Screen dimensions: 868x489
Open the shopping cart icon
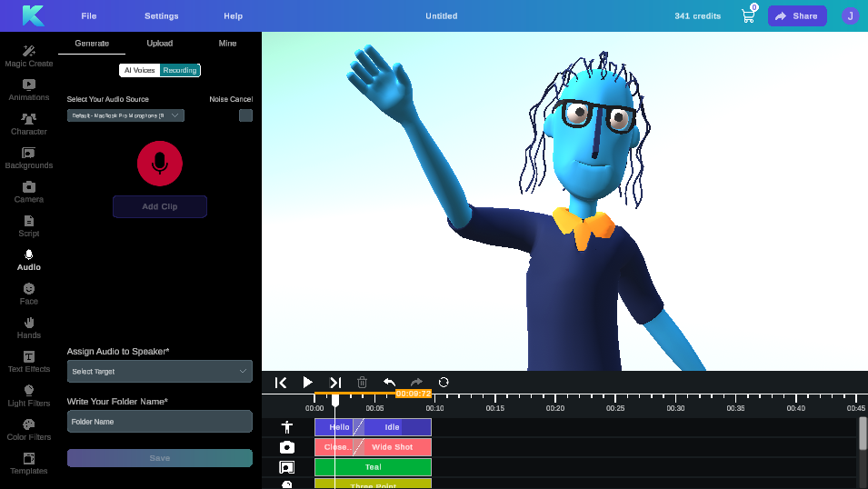click(748, 15)
